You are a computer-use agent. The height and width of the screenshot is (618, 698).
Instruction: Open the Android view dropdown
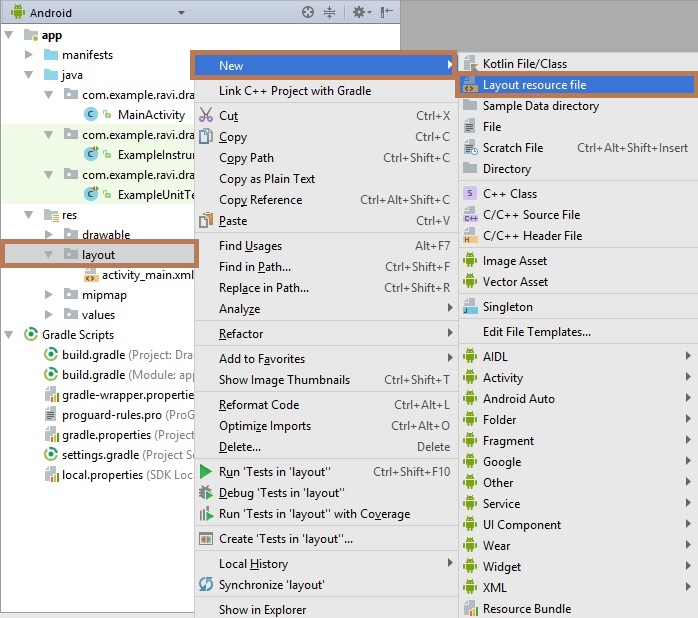(181, 12)
